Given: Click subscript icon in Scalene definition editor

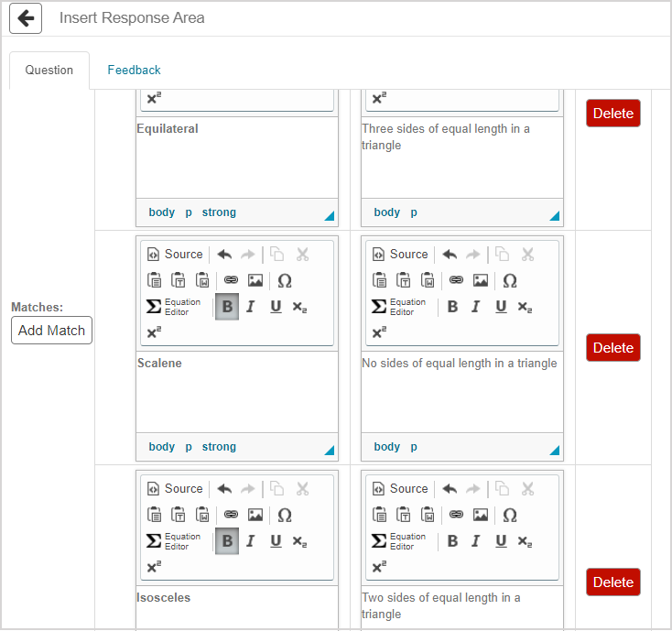Looking at the screenshot, I should click(x=525, y=307).
